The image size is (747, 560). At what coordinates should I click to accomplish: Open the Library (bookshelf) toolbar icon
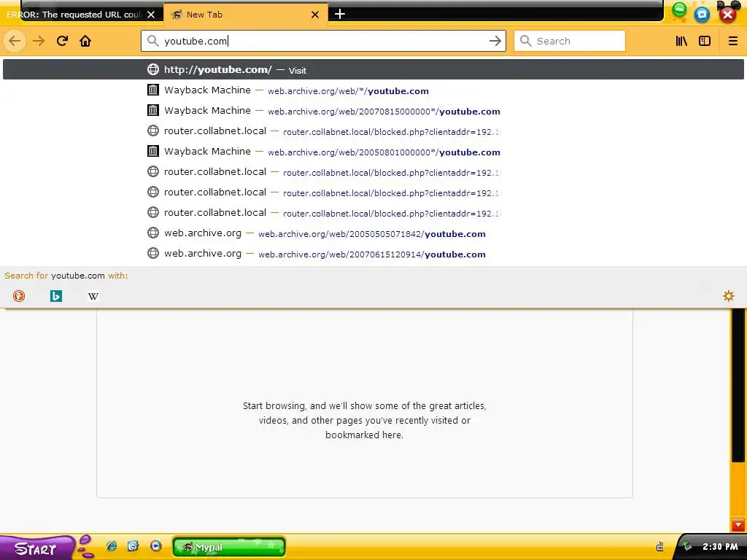pos(681,41)
